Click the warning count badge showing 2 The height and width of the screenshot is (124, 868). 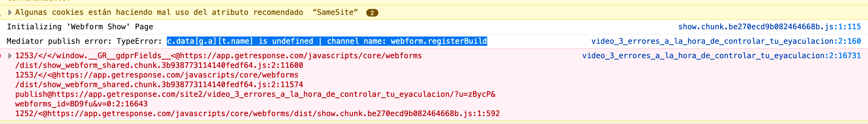point(372,13)
